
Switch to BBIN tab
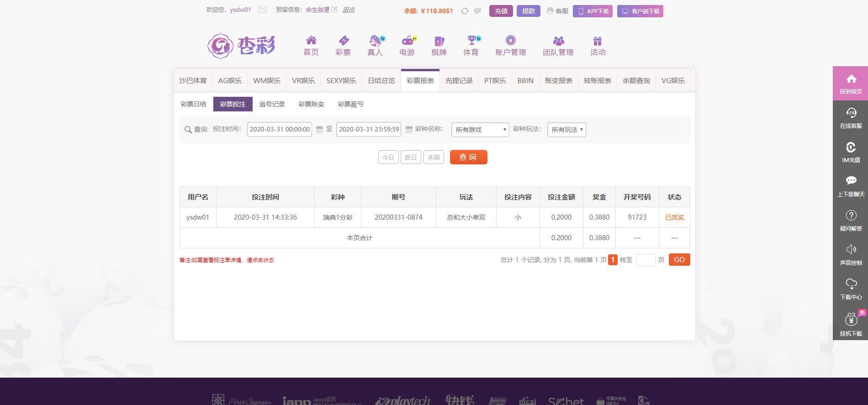tap(525, 80)
